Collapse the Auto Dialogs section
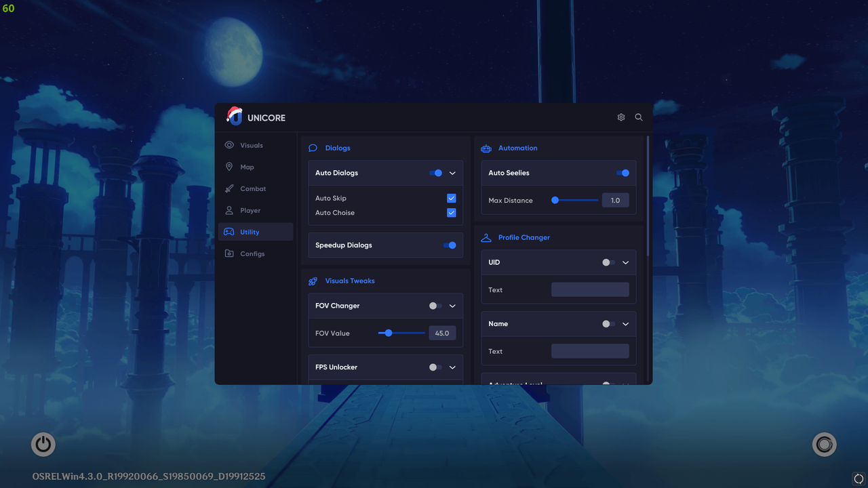The height and width of the screenshot is (488, 868). pyautogui.click(x=452, y=173)
